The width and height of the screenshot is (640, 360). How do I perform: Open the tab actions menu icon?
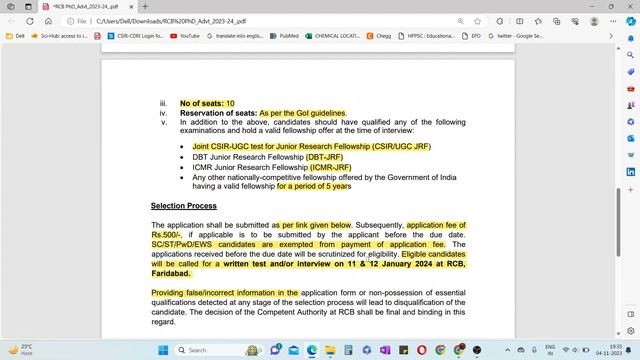pos(28,7)
